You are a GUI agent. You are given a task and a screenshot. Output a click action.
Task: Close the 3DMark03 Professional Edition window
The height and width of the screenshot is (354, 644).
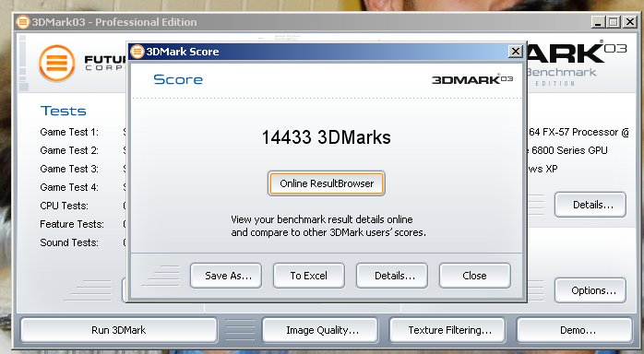pyautogui.click(x=629, y=22)
